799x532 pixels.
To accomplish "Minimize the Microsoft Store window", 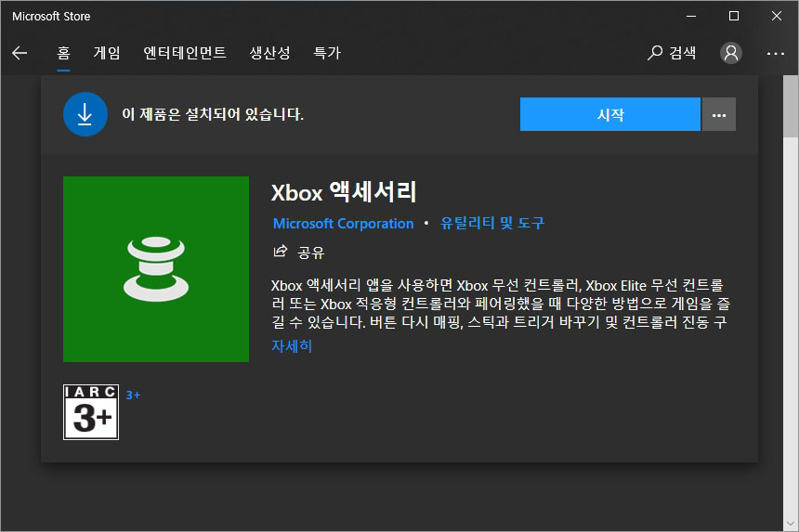I will click(x=691, y=17).
